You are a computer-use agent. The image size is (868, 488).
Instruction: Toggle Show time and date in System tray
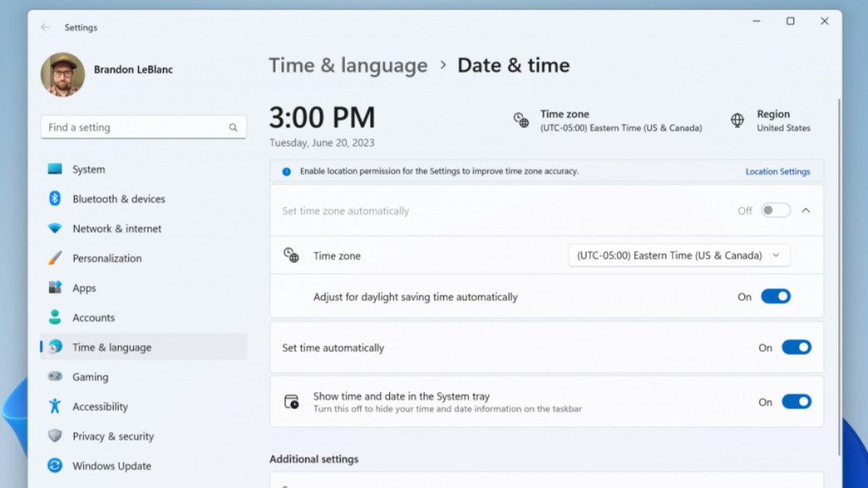[x=795, y=402]
